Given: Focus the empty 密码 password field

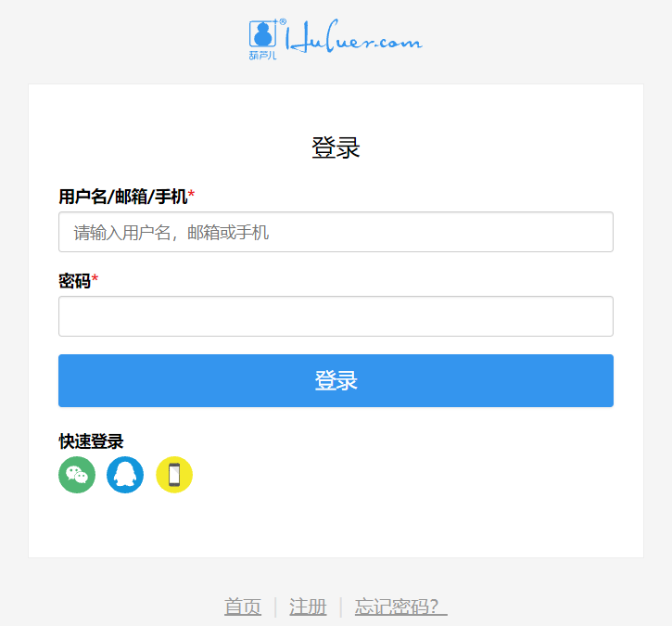Looking at the screenshot, I should tap(336, 316).
